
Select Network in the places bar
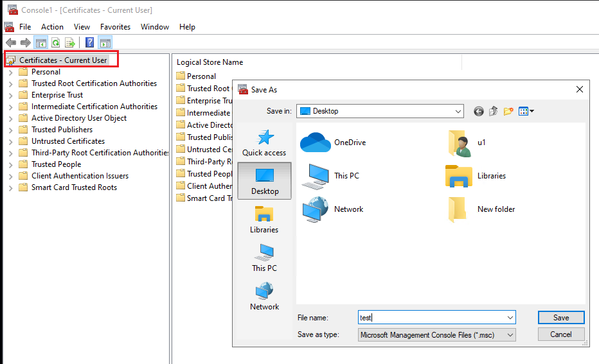pyautogui.click(x=264, y=297)
